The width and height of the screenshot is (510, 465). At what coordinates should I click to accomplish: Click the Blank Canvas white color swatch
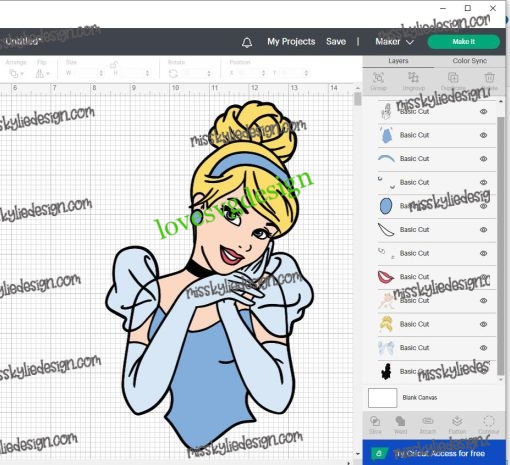coord(382,398)
